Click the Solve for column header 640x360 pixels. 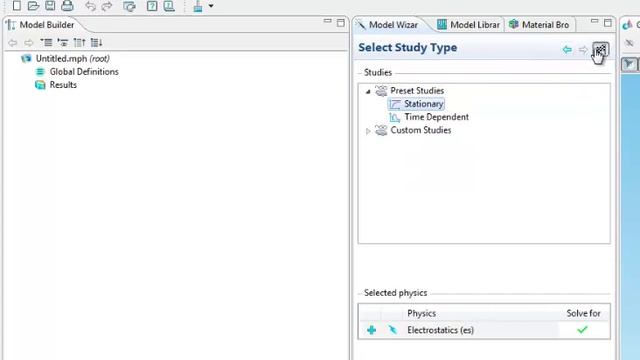pyautogui.click(x=583, y=313)
